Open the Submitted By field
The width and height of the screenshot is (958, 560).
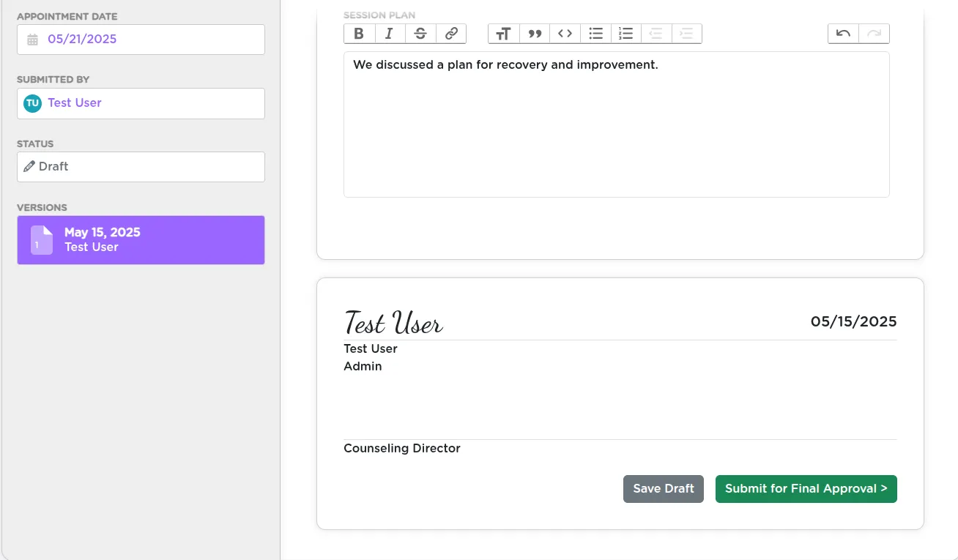[141, 103]
